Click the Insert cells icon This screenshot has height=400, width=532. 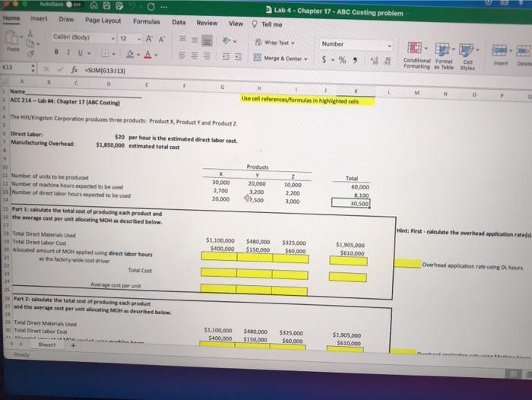click(499, 51)
